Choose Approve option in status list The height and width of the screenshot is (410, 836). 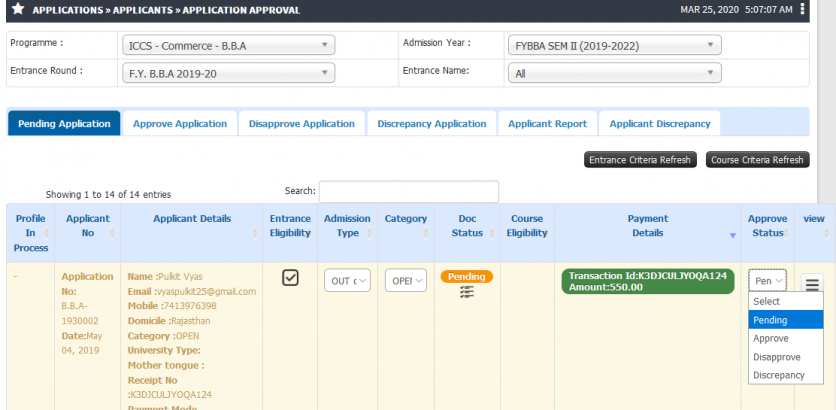pyautogui.click(x=786, y=339)
